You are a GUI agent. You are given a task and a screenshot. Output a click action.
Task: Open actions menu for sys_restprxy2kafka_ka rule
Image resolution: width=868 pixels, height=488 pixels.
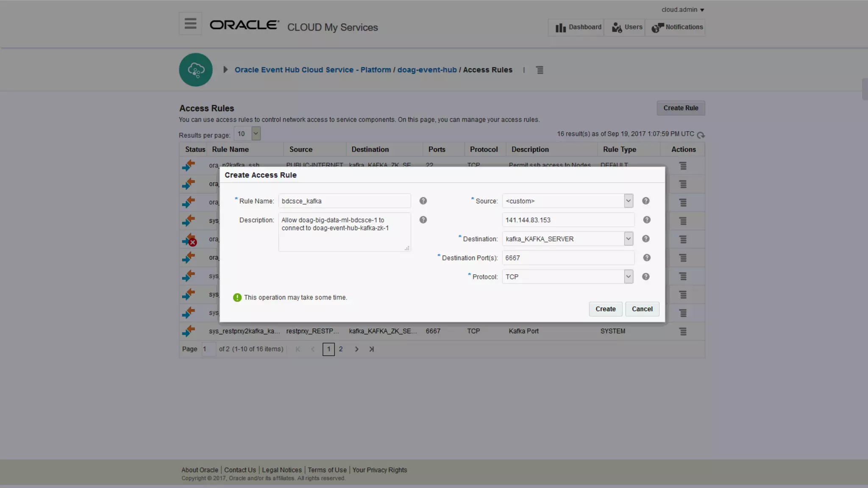[683, 331]
